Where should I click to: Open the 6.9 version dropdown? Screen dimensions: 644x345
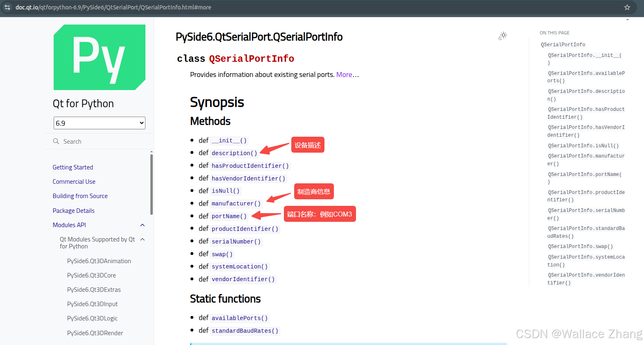[100, 123]
